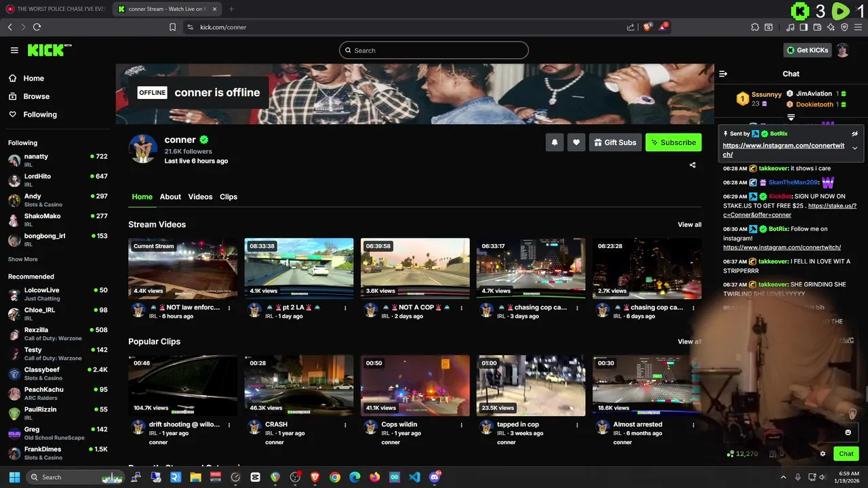Open nanatty's channel in Following list
Image resolution: width=868 pixels, height=488 pixels.
coord(58,160)
